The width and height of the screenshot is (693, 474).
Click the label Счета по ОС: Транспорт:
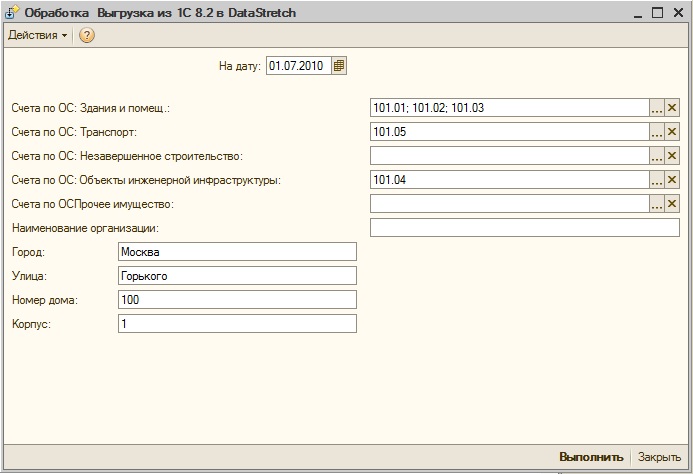pos(74,132)
